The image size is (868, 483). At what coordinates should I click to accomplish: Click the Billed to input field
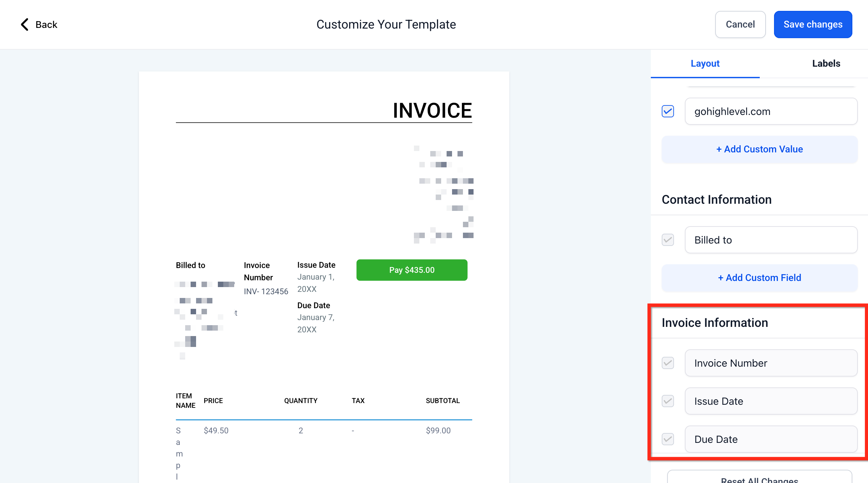(x=771, y=240)
